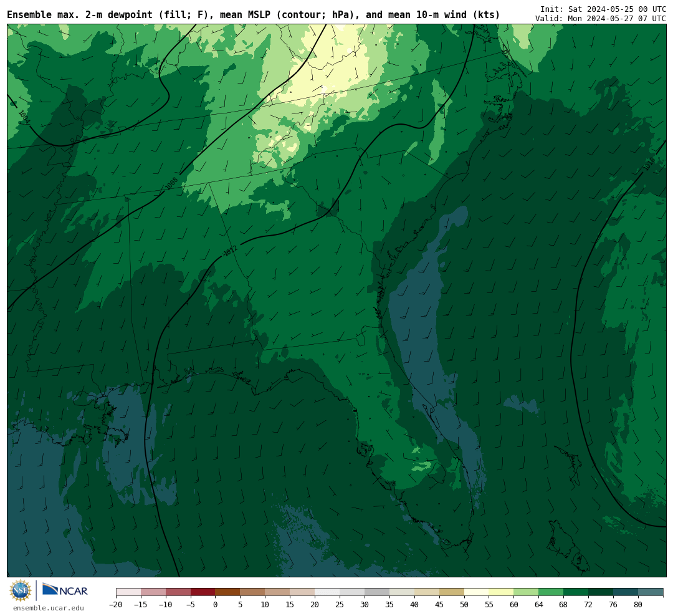Click the 55 colorbar tick label

coord(489,604)
